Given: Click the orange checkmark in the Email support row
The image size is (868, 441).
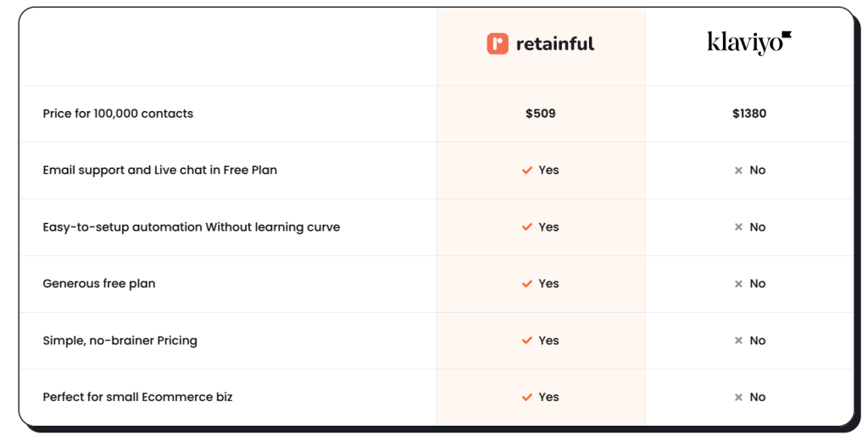Looking at the screenshot, I should pos(527,170).
